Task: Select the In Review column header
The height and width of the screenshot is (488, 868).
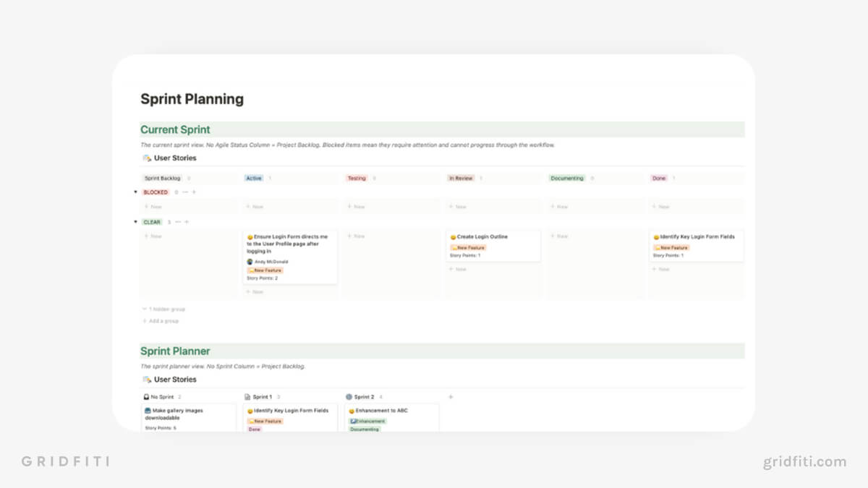Action: coord(461,178)
